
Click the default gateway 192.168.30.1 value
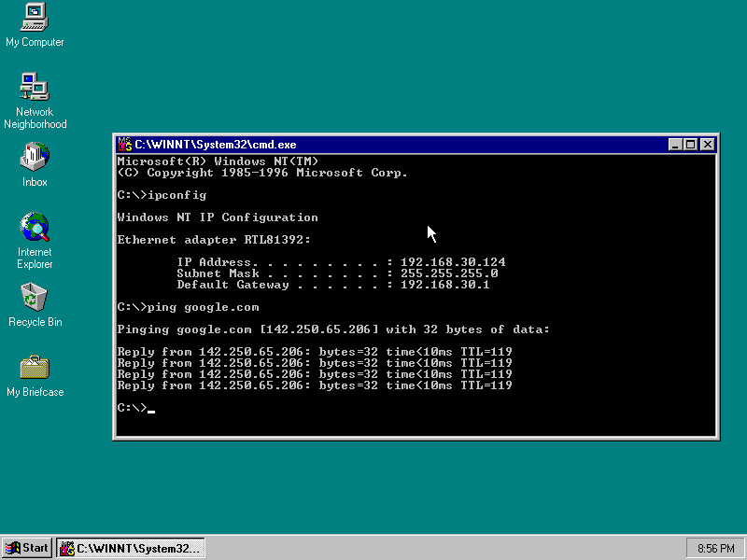pyautogui.click(x=445, y=285)
